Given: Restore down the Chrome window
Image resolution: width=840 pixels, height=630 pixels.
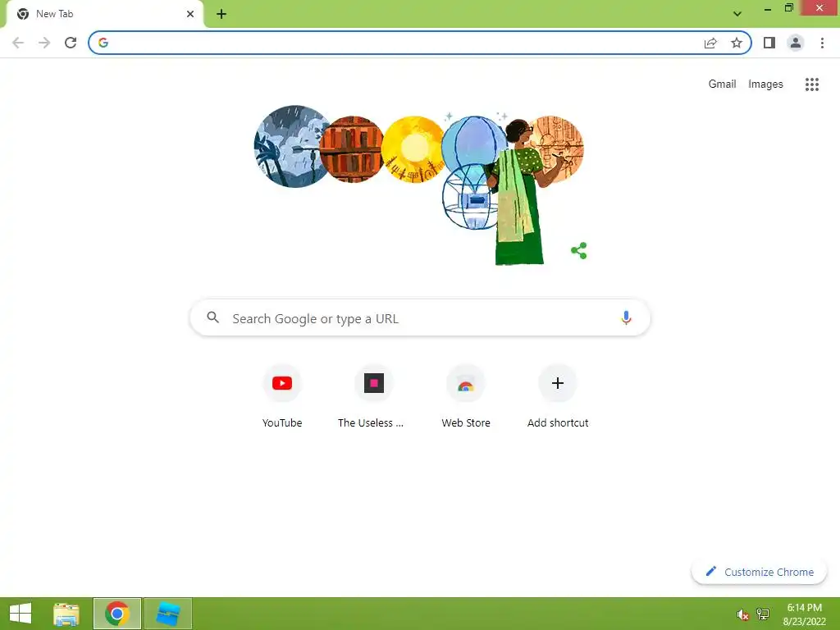Looking at the screenshot, I should point(788,8).
